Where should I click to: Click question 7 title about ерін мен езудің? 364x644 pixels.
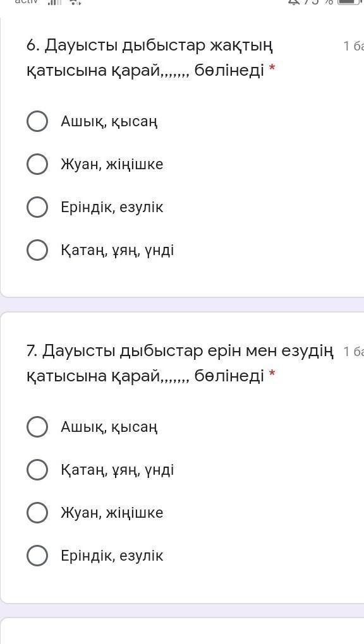(179, 363)
